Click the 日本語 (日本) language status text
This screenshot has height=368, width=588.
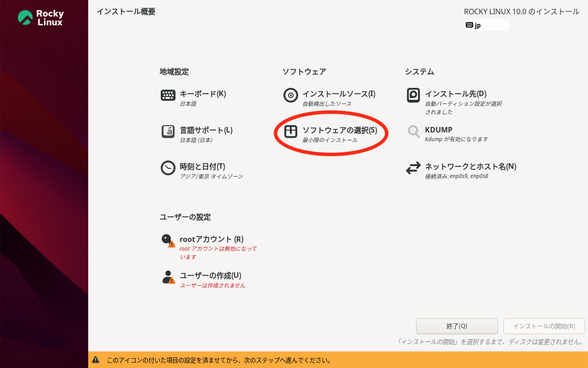click(196, 140)
